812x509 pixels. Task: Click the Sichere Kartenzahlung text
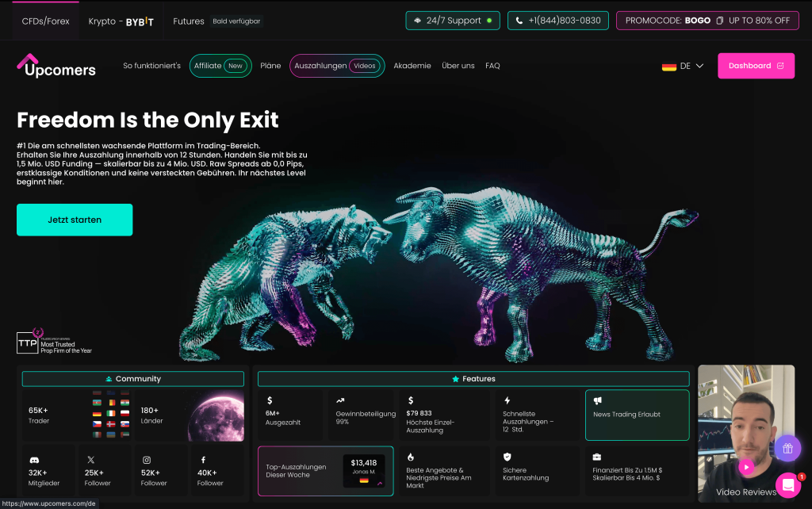pos(526,474)
